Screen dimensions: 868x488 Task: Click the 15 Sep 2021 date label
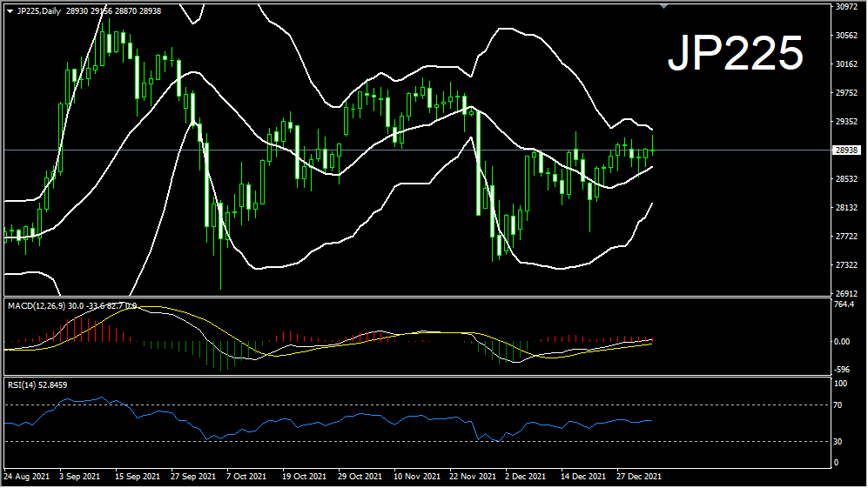(x=138, y=477)
